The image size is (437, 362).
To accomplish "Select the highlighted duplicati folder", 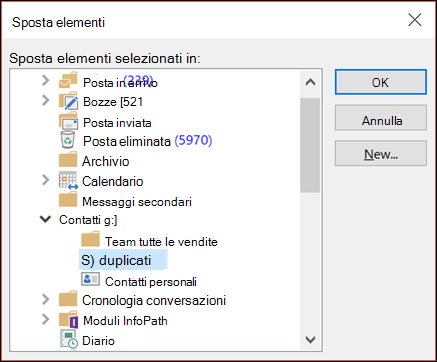I will point(123,260).
